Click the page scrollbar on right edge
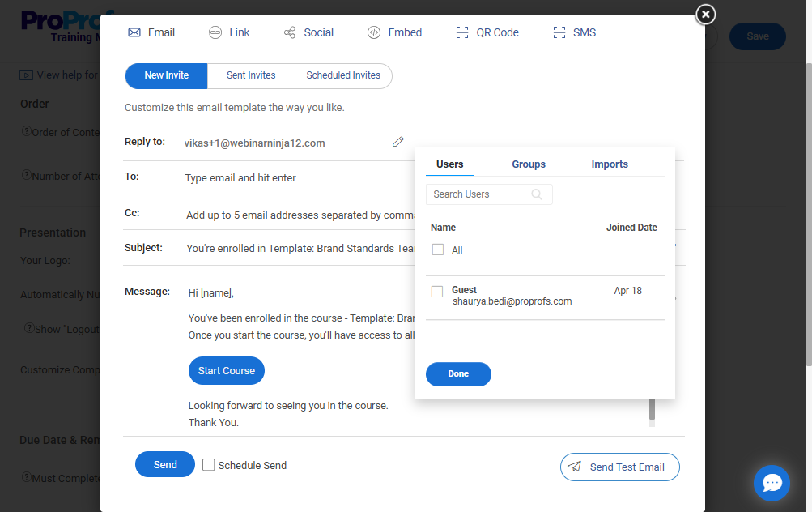Screen dimensions: 812x512 pos(809,215)
